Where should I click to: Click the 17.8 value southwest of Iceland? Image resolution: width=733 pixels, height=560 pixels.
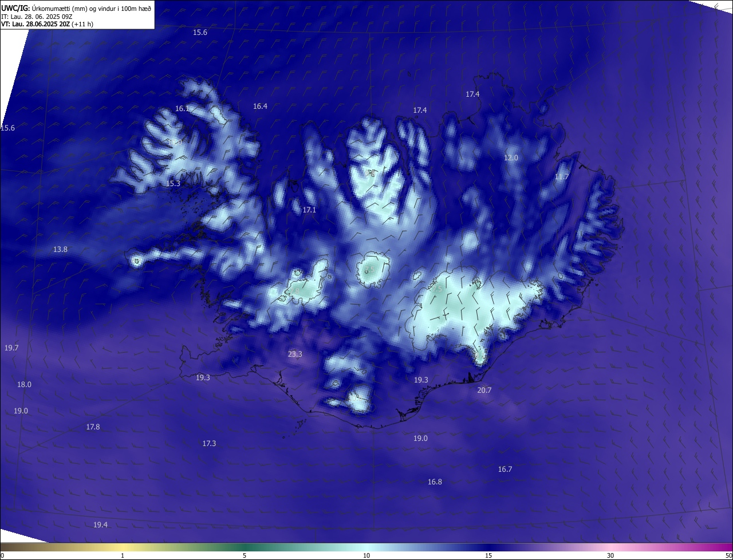(x=93, y=427)
